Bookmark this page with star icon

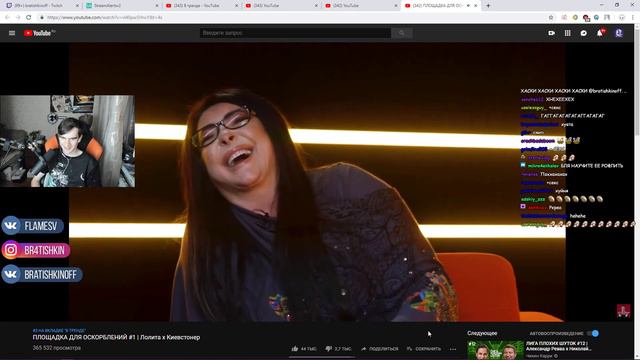point(551,17)
